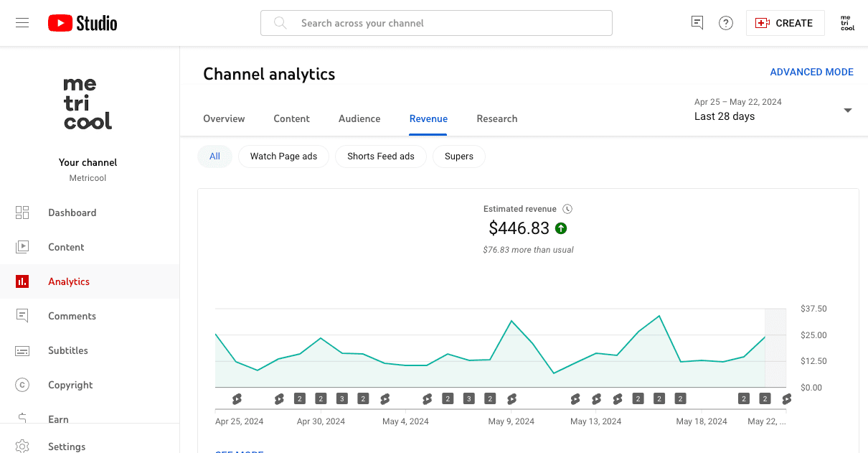Screen dimensions: 868x453
Task: Open the Comments sidebar icon
Action: click(x=22, y=316)
